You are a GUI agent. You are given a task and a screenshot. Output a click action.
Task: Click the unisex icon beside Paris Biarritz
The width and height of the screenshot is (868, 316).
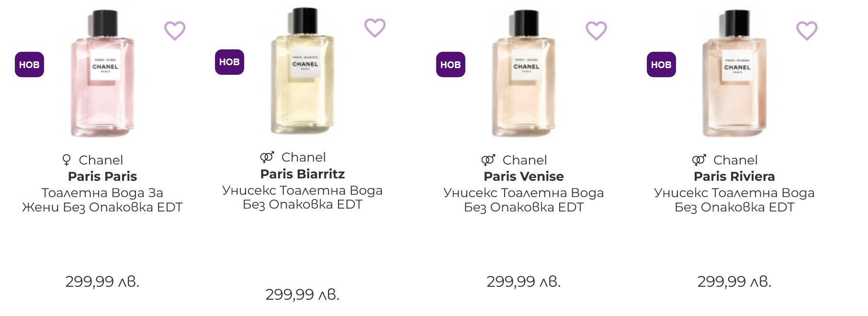coord(267,157)
